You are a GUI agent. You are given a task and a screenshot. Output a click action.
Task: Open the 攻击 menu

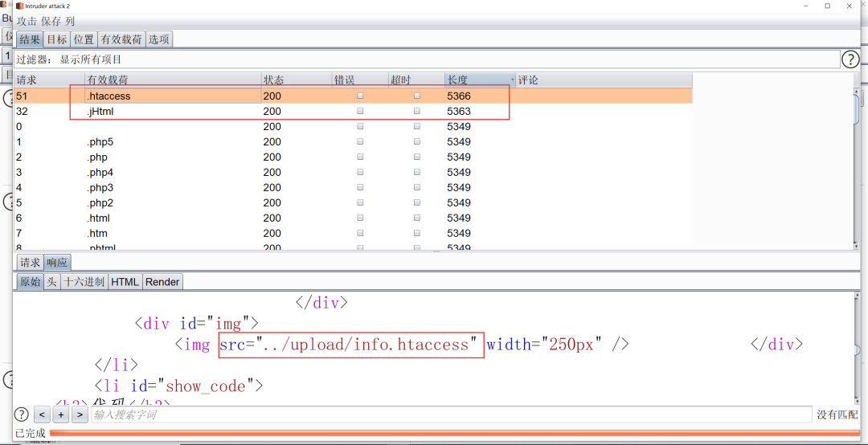pos(27,22)
